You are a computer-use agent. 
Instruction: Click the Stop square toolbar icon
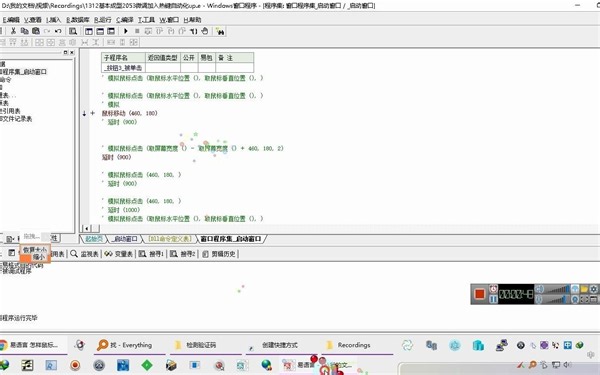(x=137, y=31)
